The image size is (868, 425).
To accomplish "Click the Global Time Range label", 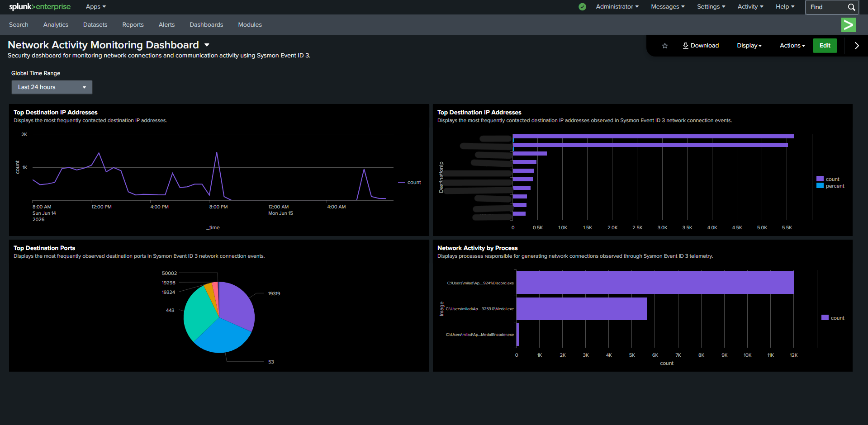I will pos(36,73).
